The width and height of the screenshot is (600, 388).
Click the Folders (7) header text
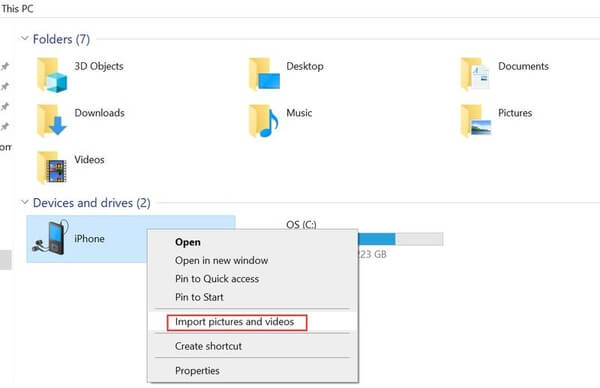click(x=61, y=39)
